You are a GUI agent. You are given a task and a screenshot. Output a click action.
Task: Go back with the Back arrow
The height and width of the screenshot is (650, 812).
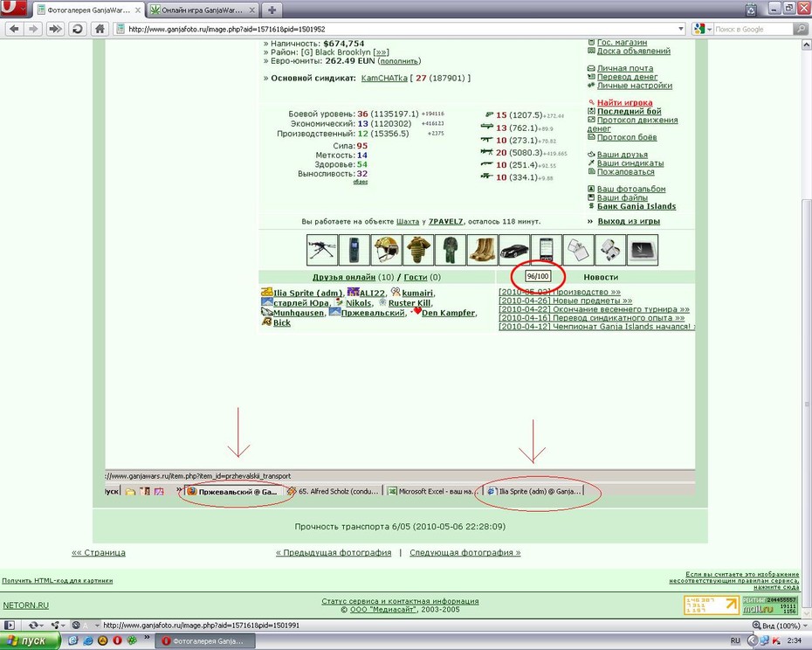[14, 29]
